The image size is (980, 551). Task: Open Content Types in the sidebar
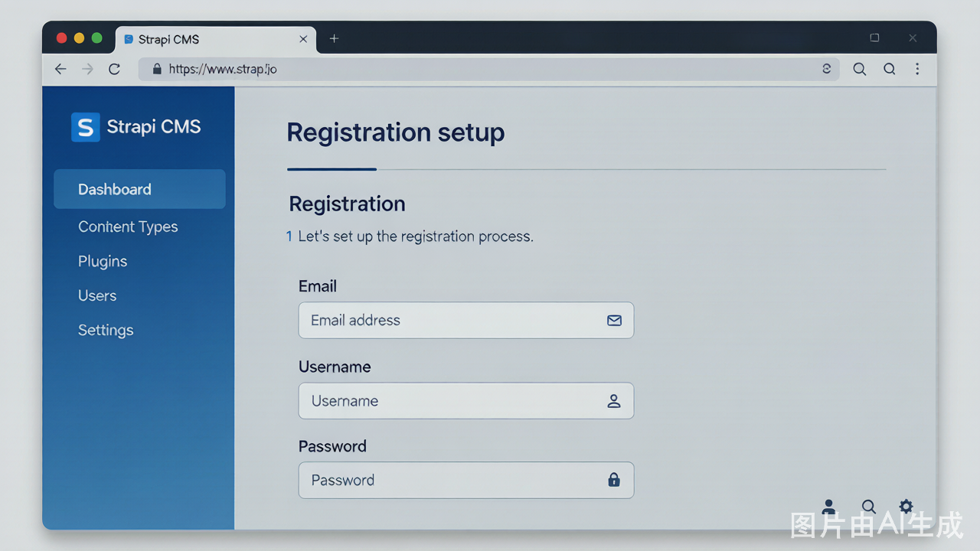[128, 227]
